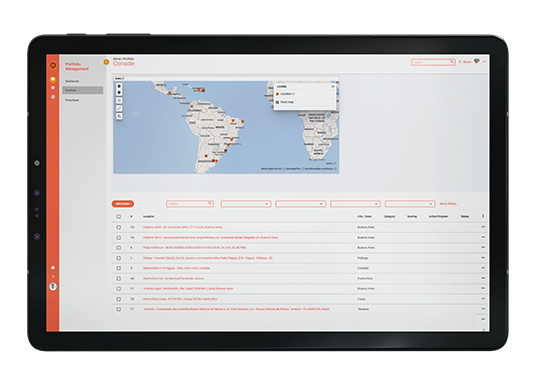Screen dimensions: 536x373
Task: Click the Active Program column header
Action: pyautogui.click(x=438, y=216)
